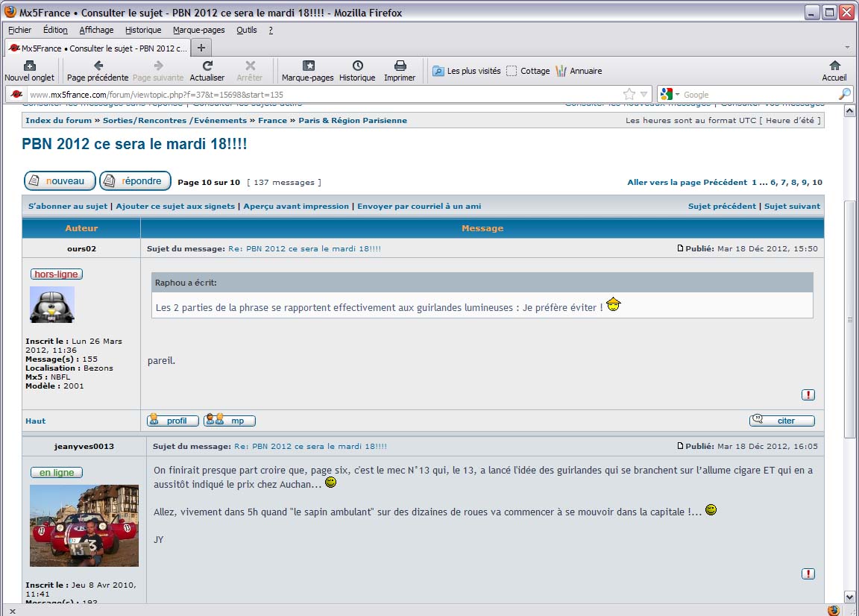
Task: Open the Affichage menu
Action: click(x=96, y=30)
